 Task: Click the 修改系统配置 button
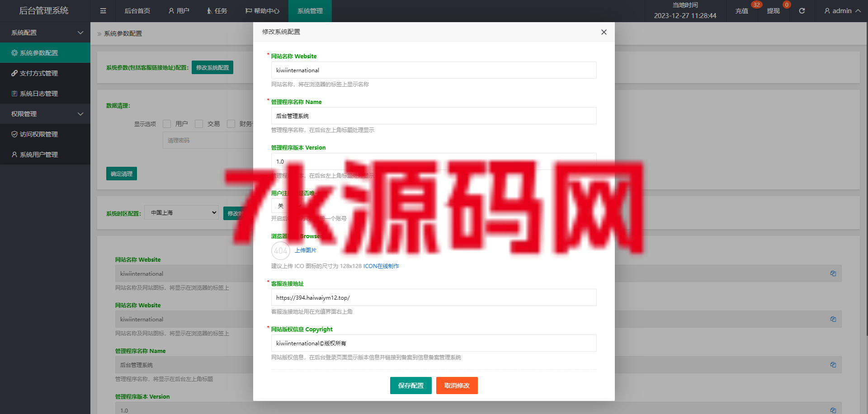point(212,67)
